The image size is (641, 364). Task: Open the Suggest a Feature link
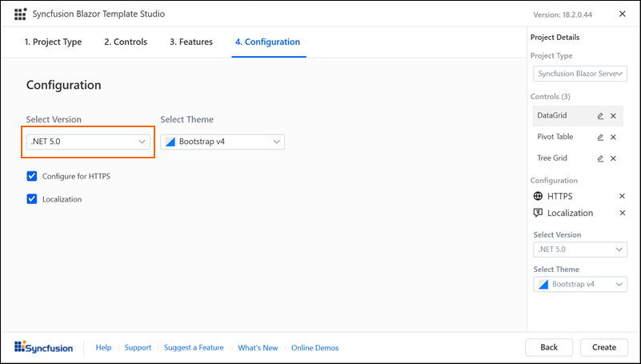(x=194, y=348)
